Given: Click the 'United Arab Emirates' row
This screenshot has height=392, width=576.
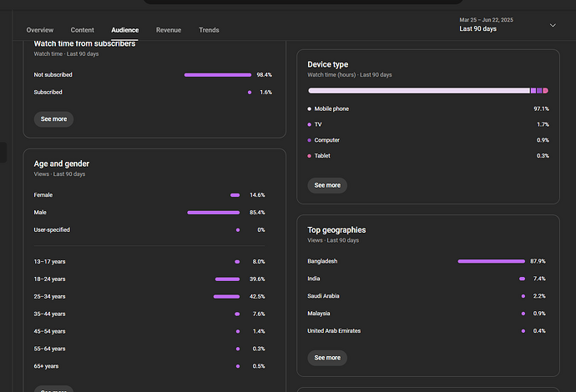Looking at the screenshot, I should (427, 331).
